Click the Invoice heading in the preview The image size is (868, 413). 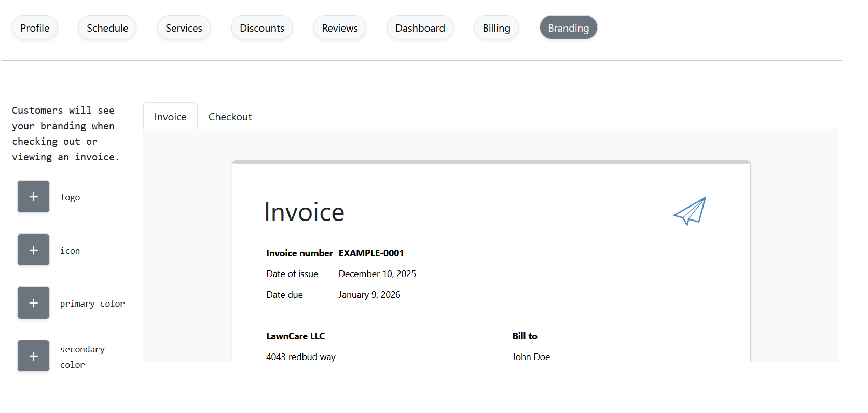point(304,212)
